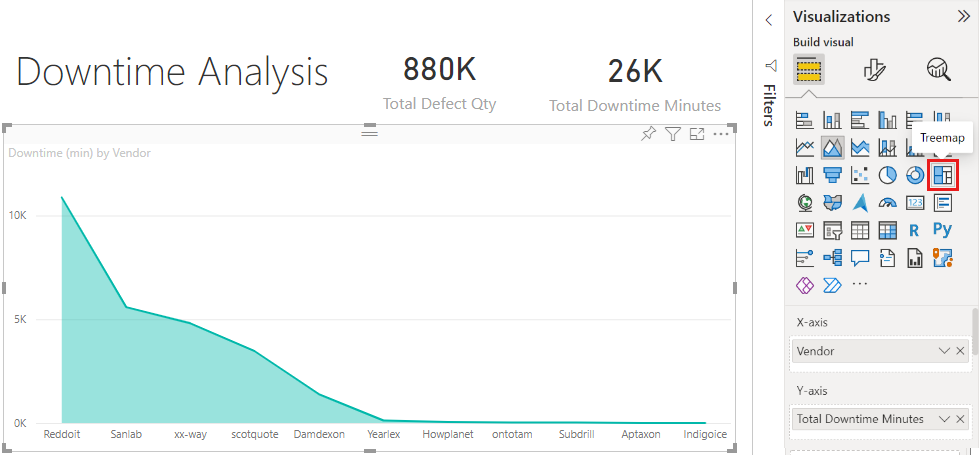Enter focus mode for the chart
Viewport: 979px width, 455px height.
697,134
